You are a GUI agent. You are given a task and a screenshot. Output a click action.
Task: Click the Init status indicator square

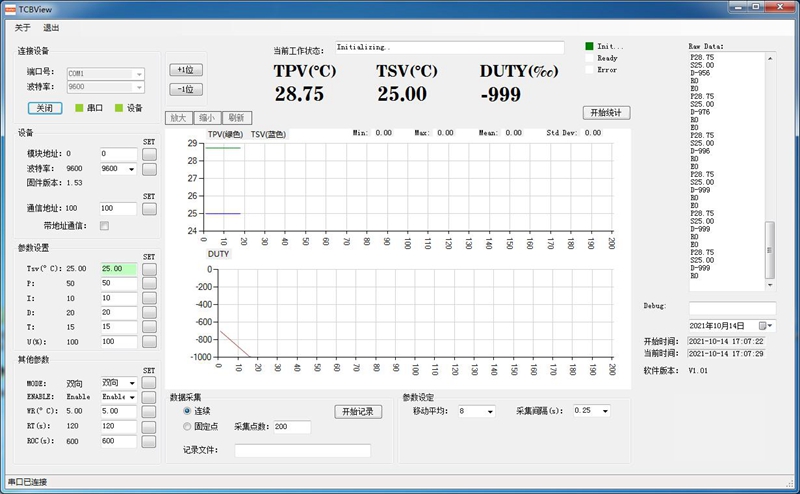click(x=588, y=46)
